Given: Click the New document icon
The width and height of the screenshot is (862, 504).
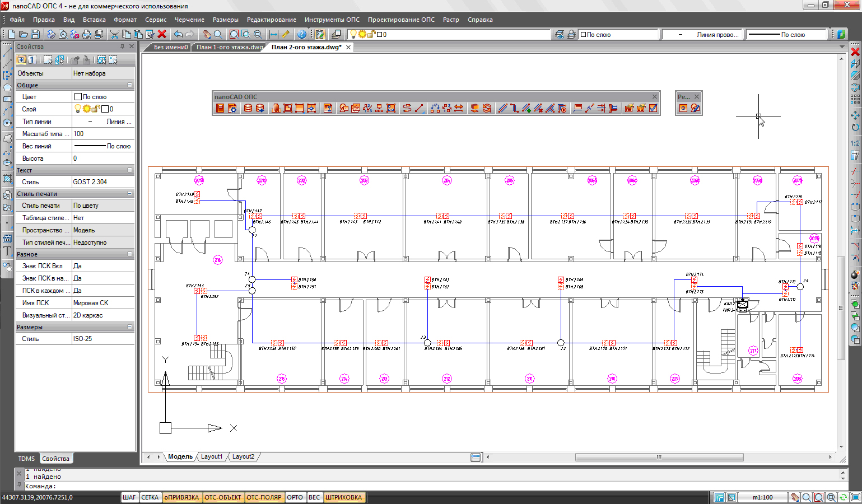Looking at the screenshot, I should click(x=11, y=34).
